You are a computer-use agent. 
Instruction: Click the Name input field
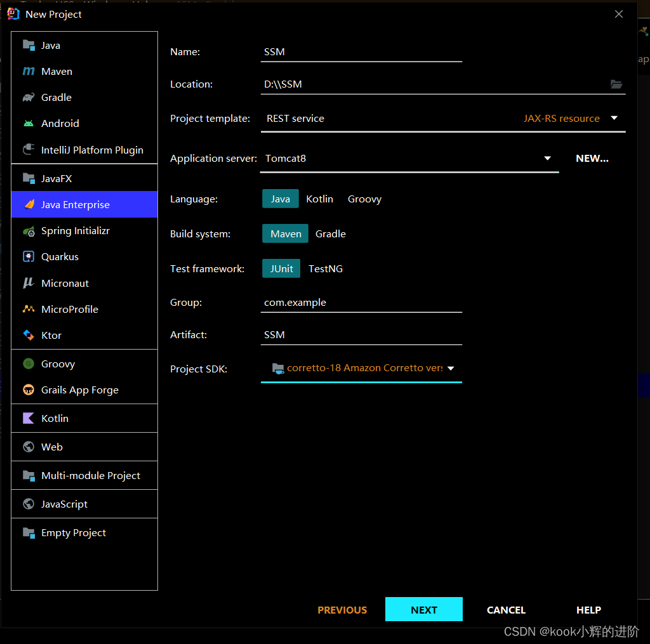tap(361, 52)
